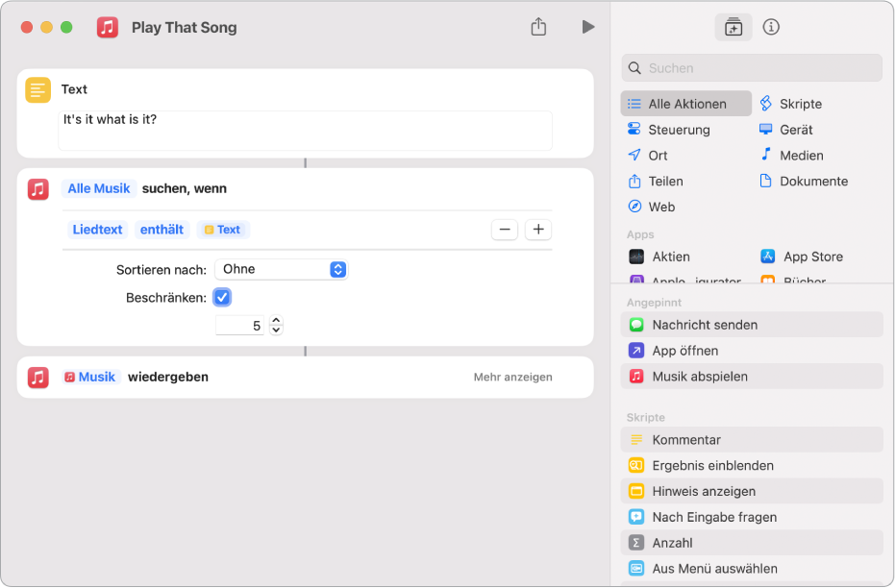
Task: Add the Hinweis anzeigen action
Action: point(752,491)
